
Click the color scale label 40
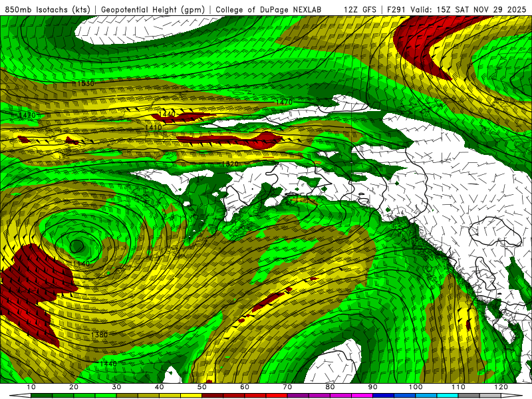[x=159, y=387]
